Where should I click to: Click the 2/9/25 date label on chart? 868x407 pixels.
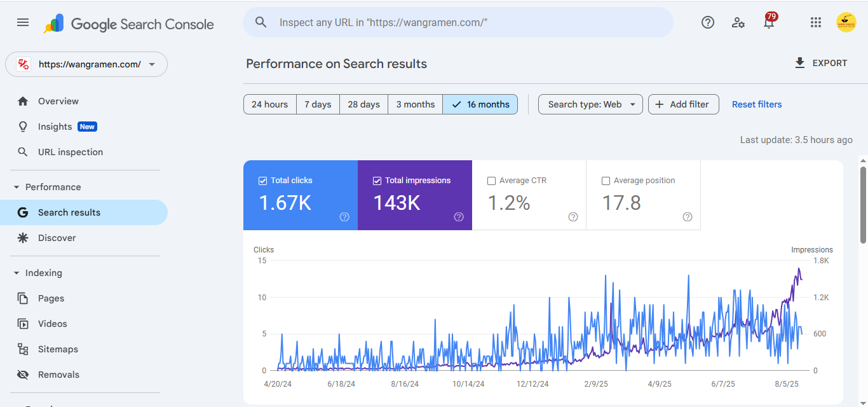pos(597,384)
